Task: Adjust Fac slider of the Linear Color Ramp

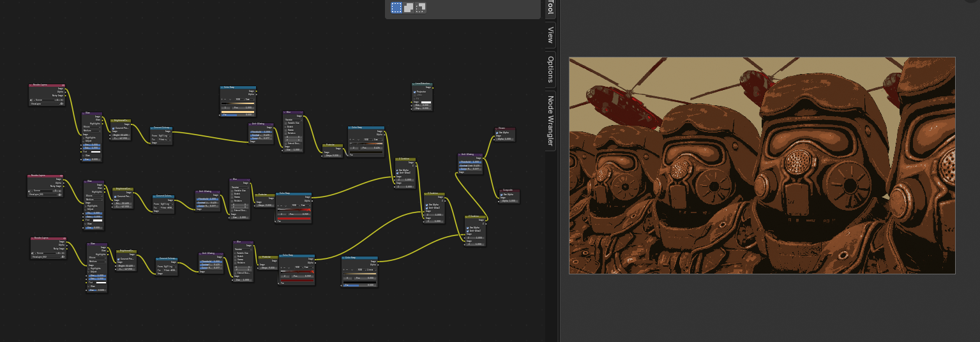Action: pyautogui.click(x=359, y=285)
